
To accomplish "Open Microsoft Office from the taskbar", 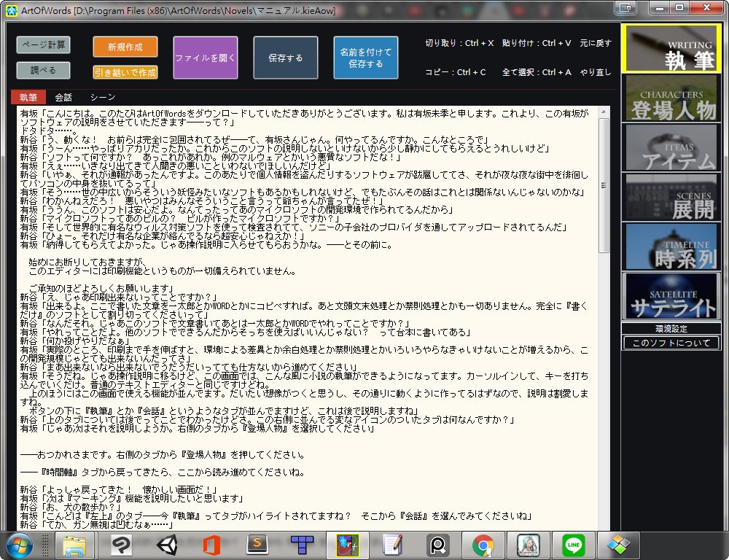I will pyautogui.click(x=211, y=545).
